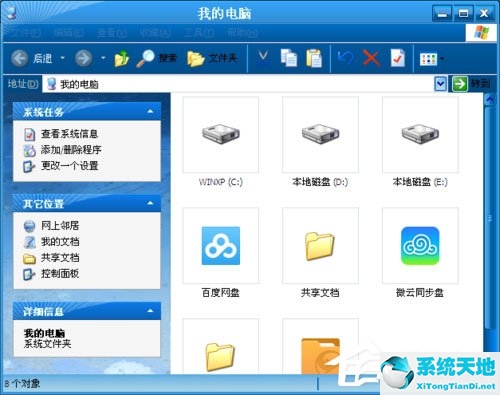
Task: Click the undo arrow icon
Action: [x=345, y=59]
